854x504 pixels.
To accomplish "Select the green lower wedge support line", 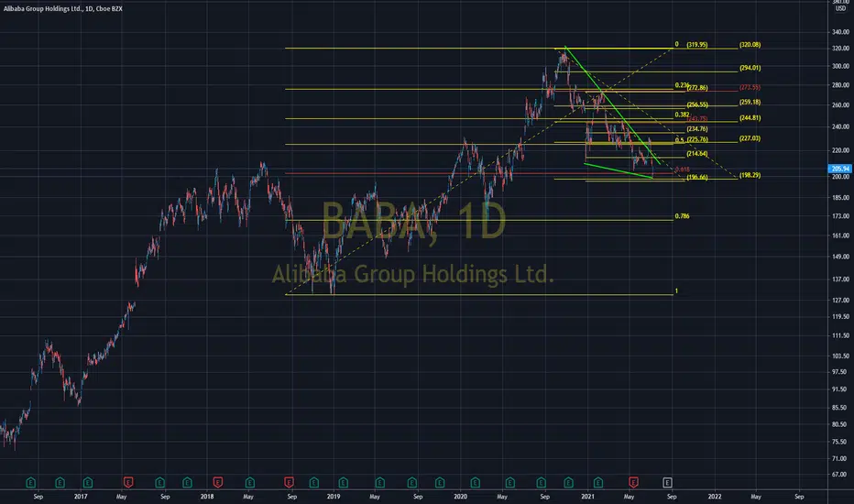I will tap(619, 170).
